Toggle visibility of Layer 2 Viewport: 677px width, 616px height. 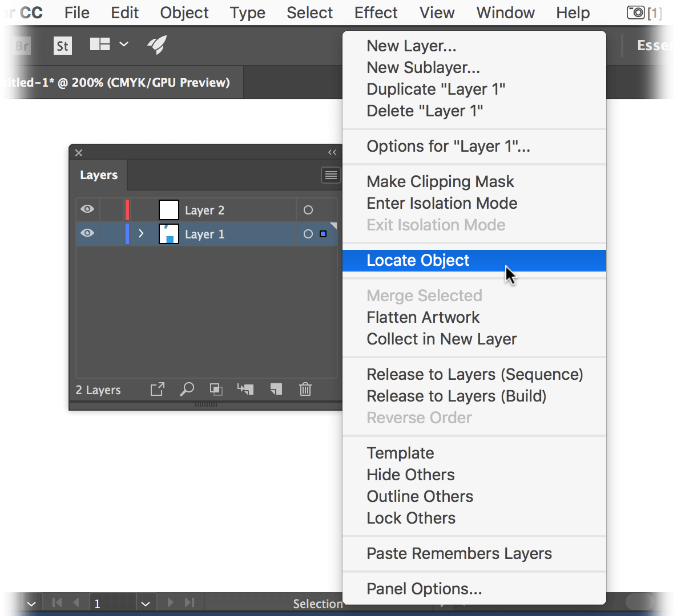(87, 209)
